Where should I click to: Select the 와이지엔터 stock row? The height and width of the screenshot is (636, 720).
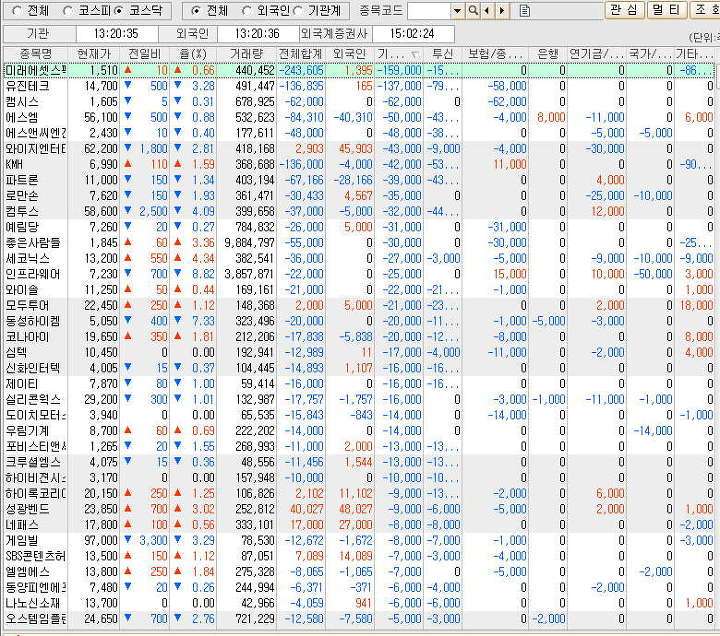[359, 148]
